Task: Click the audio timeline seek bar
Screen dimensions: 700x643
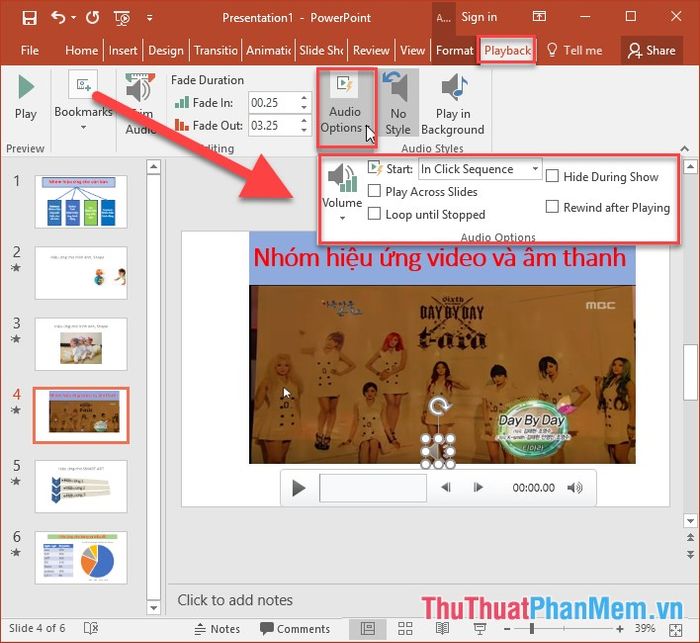Action: click(x=373, y=488)
